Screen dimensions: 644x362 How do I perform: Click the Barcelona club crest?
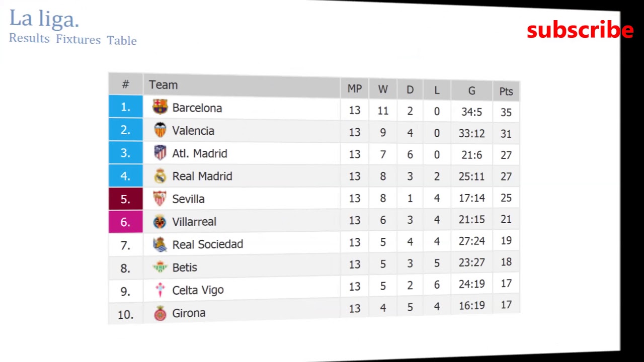pos(160,107)
